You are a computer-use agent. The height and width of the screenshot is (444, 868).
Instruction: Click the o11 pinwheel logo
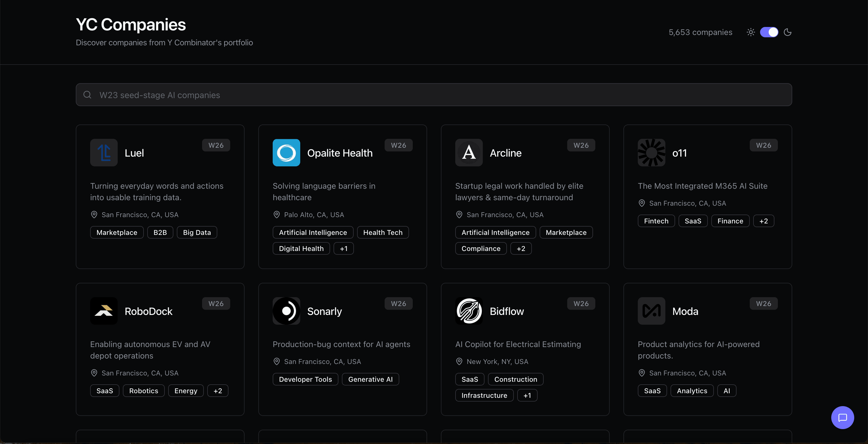coord(651,153)
